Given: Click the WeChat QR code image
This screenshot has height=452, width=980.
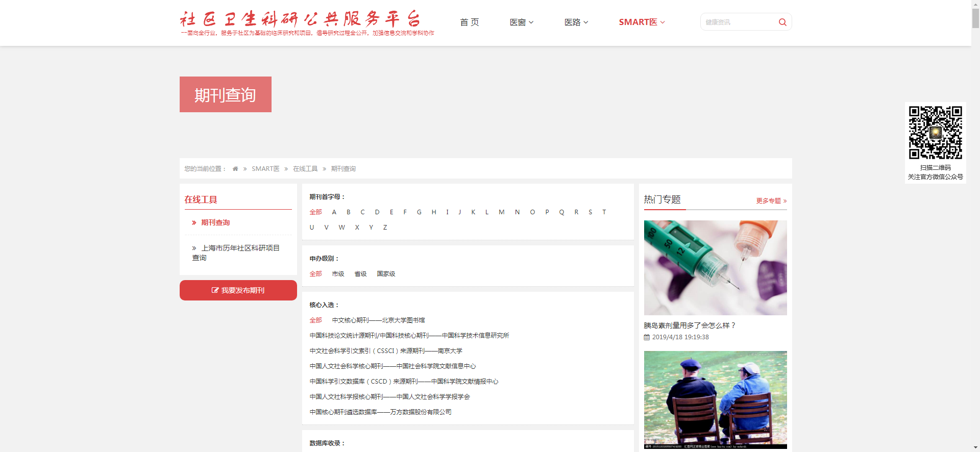Looking at the screenshot, I should coord(935,133).
